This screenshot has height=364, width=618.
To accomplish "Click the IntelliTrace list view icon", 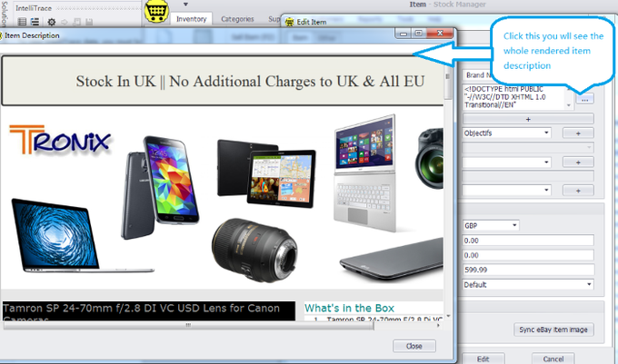I will pyautogui.click(x=23, y=22).
